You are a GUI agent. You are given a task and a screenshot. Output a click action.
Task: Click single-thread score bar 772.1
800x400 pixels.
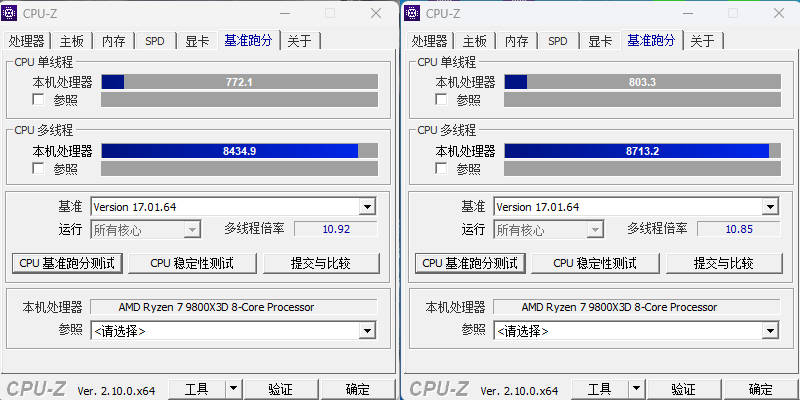tap(240, 82)
